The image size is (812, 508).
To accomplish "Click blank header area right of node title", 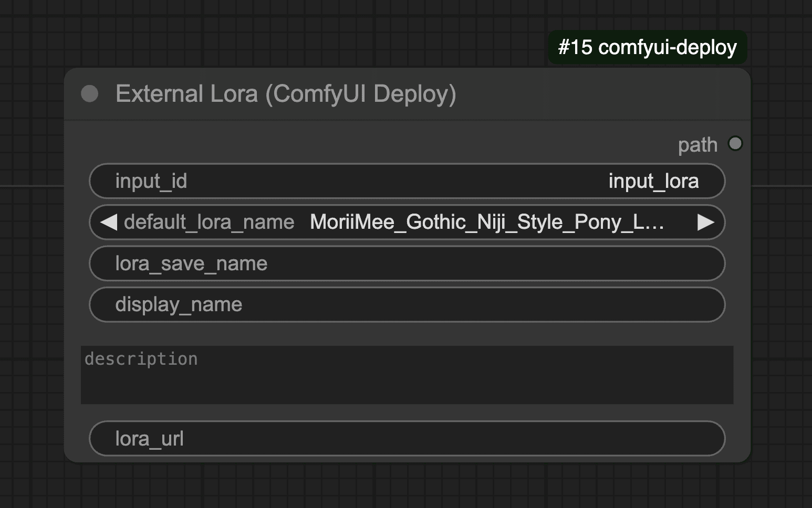I will (x=604, y=94).
